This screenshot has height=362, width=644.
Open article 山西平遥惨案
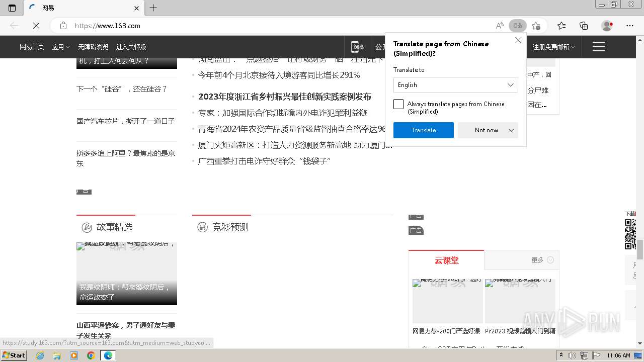click(126, 330)
